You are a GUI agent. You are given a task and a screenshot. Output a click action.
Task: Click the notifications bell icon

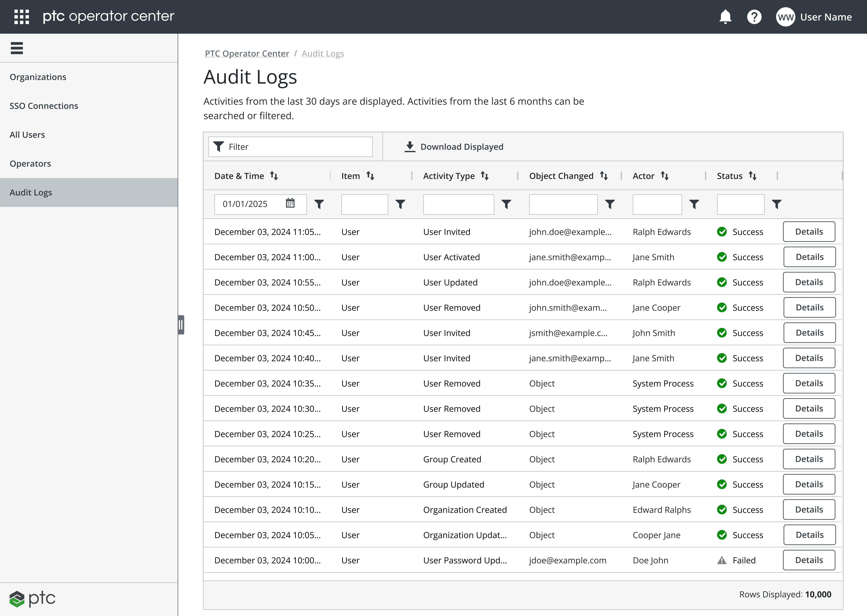click(725, 17)
